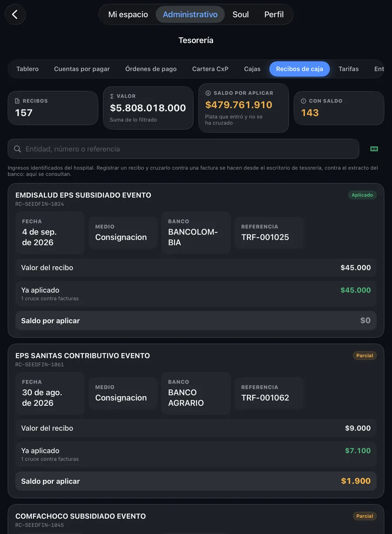392x534 pixels.
Task: Open the Perfil section
Action: coord(274,14)
